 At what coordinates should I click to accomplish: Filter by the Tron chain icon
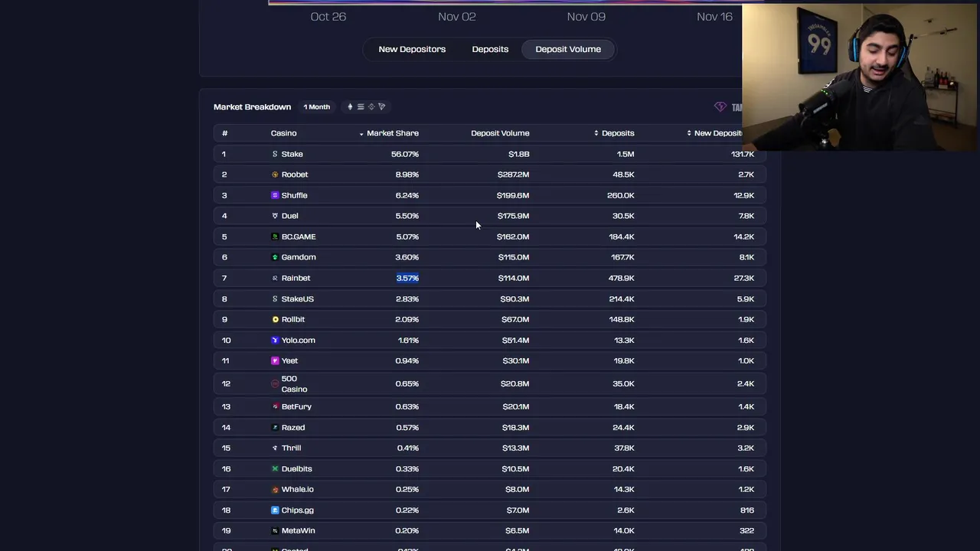pyautogui.click(x=382, y=107)
